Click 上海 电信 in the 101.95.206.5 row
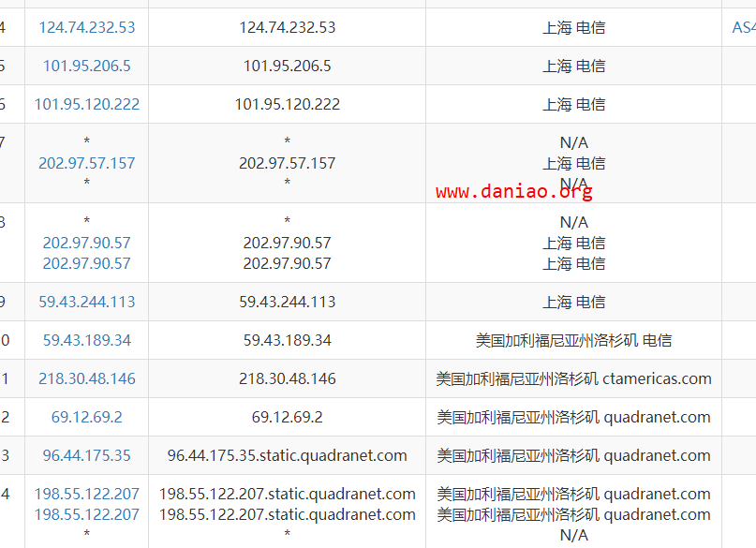 coord(573,67)
